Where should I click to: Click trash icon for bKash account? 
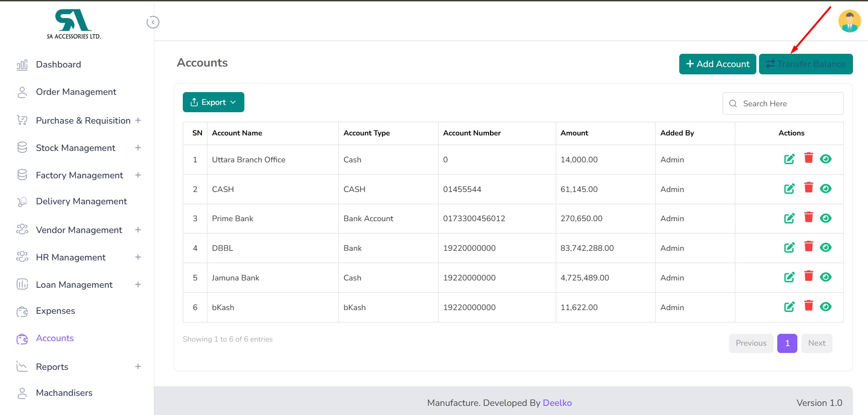(808, 306)
